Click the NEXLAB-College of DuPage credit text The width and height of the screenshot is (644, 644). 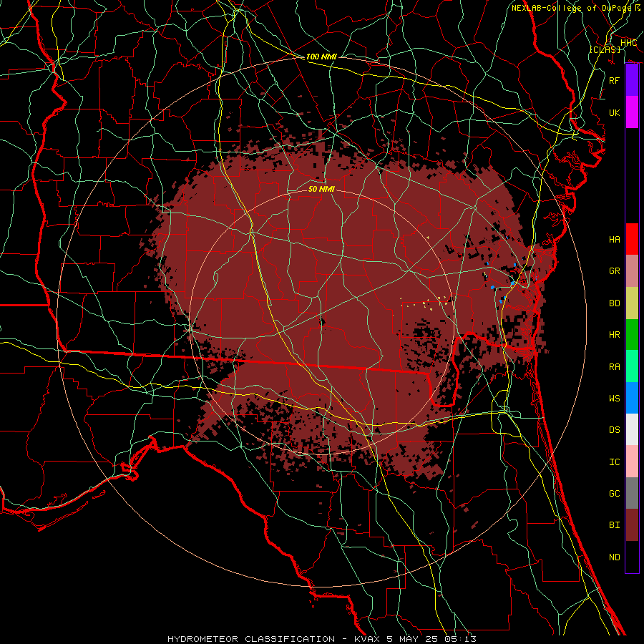pyautogui.click(x=571, y=8)
